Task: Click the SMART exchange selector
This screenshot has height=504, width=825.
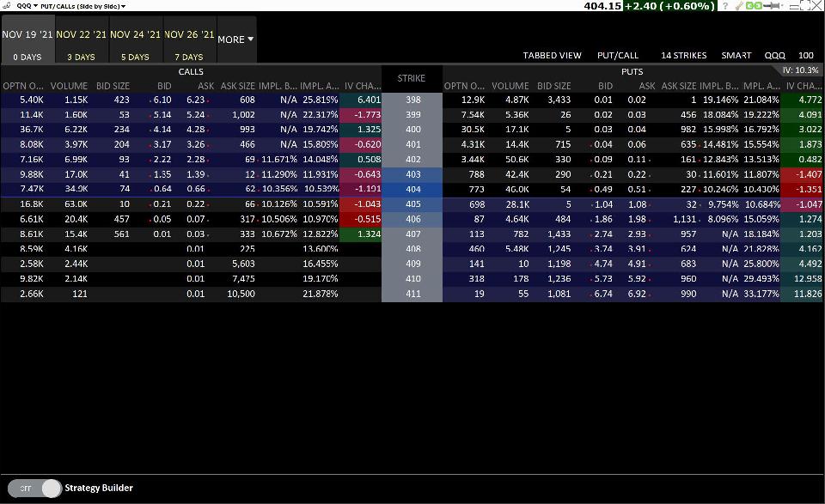Action: pyautogui.click(x=736, y=55)
